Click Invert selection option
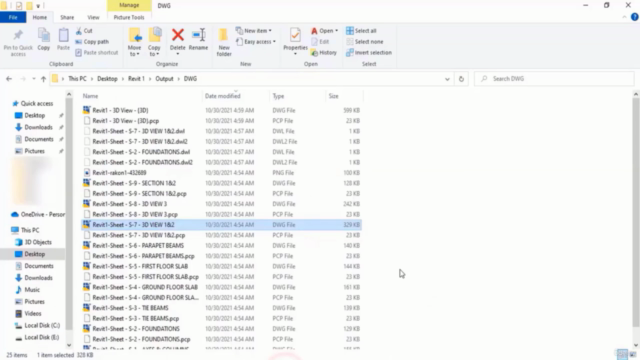This screenshot has width=640, height=360. click(369, 53)
